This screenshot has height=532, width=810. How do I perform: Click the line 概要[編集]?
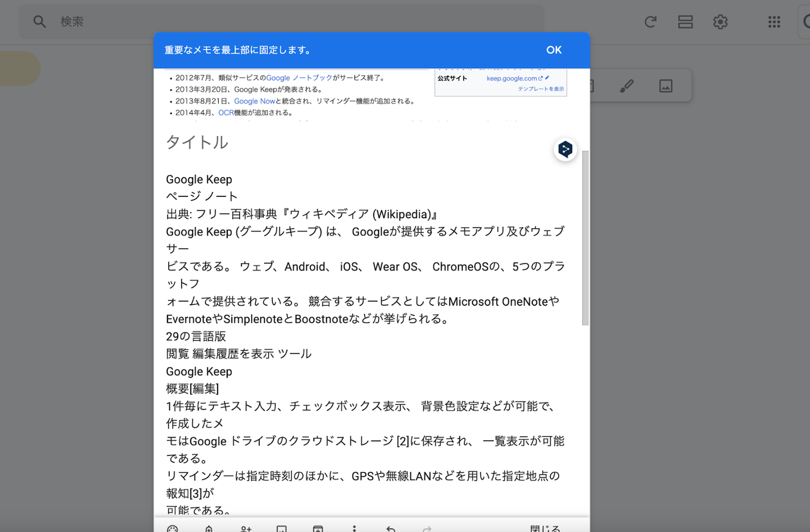(x=192, y=388)
